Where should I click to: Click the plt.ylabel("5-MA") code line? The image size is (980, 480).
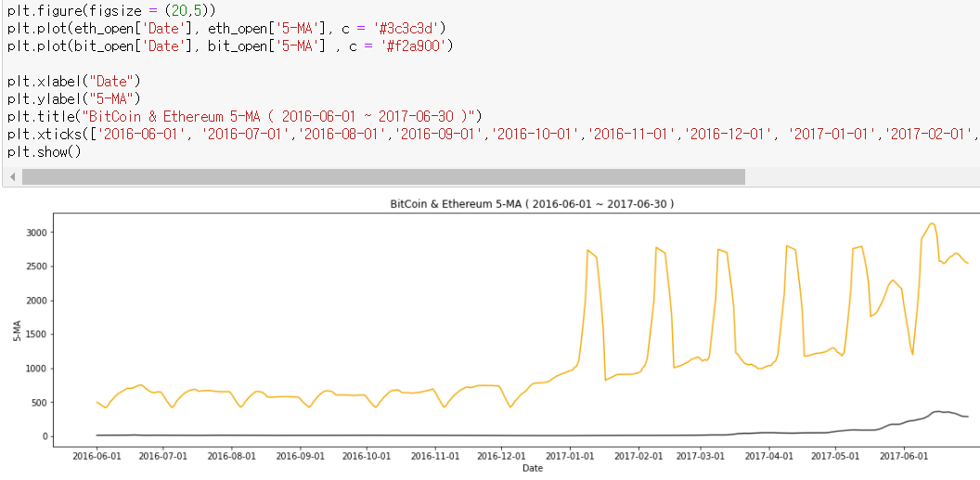coord(74,98)
